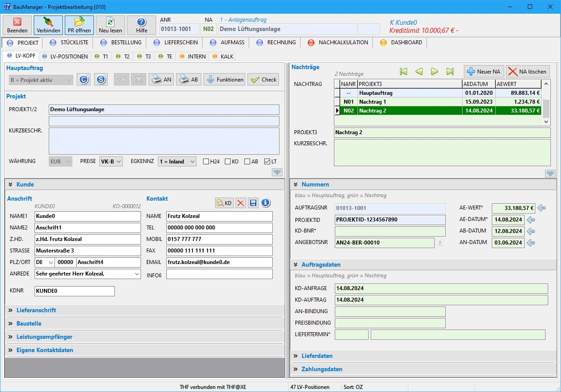Uncheck the LT checkbox
The width and height of the screenshot is (561, 392).
[x=267, y=162]
